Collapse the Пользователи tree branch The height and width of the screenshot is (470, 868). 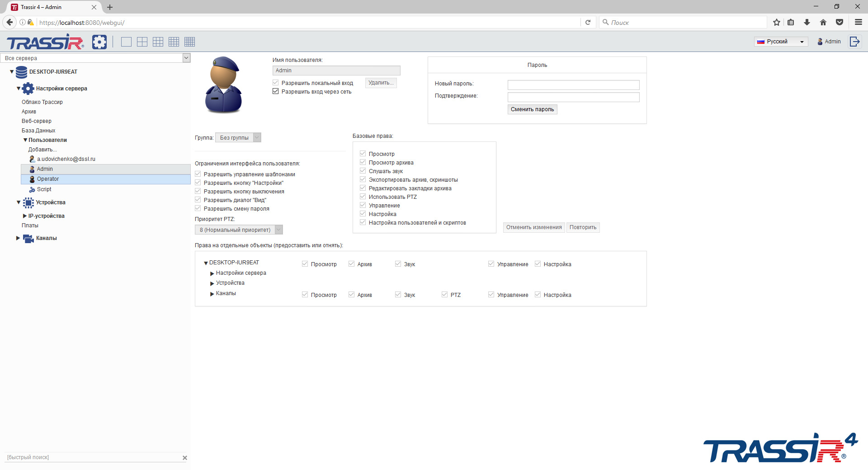(x=25, y=140)
